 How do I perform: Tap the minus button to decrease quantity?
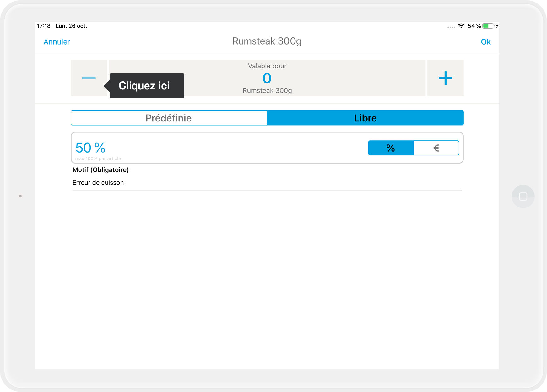[89, 78]
